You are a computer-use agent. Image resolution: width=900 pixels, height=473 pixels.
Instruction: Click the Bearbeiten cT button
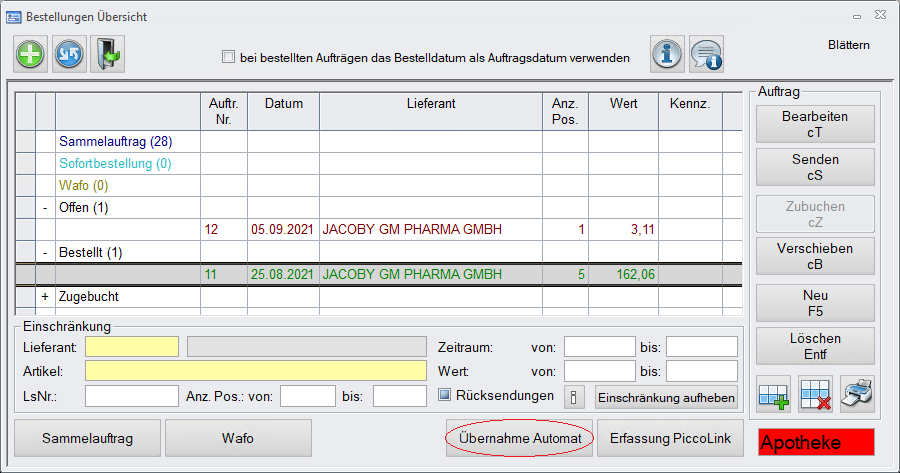tap(814, 124)
